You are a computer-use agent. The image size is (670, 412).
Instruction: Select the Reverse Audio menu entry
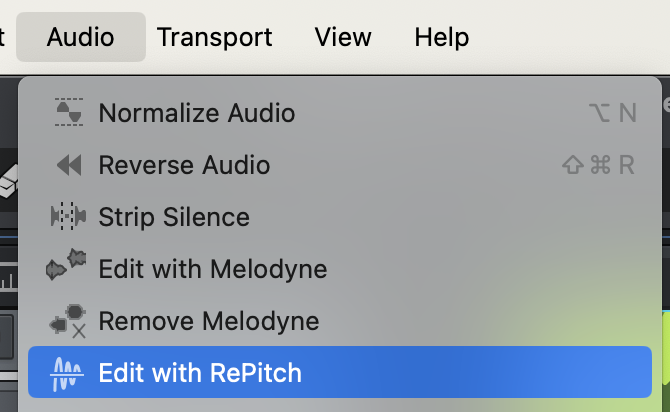click(184, 165)
